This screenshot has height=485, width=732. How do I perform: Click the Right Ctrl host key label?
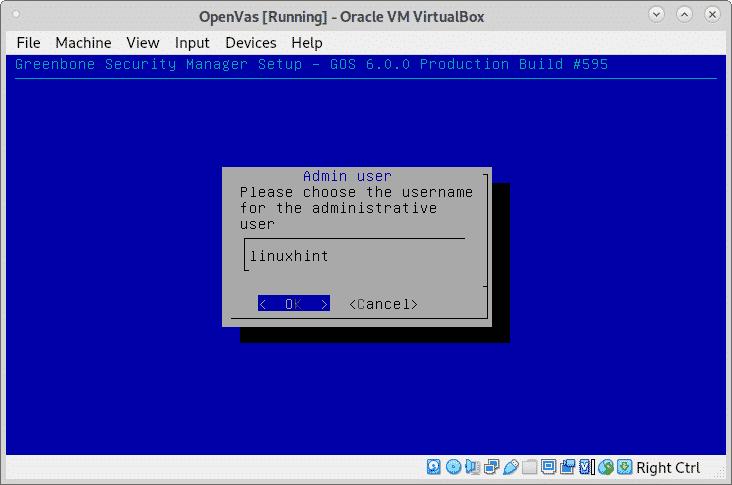[x=668, y=467]
